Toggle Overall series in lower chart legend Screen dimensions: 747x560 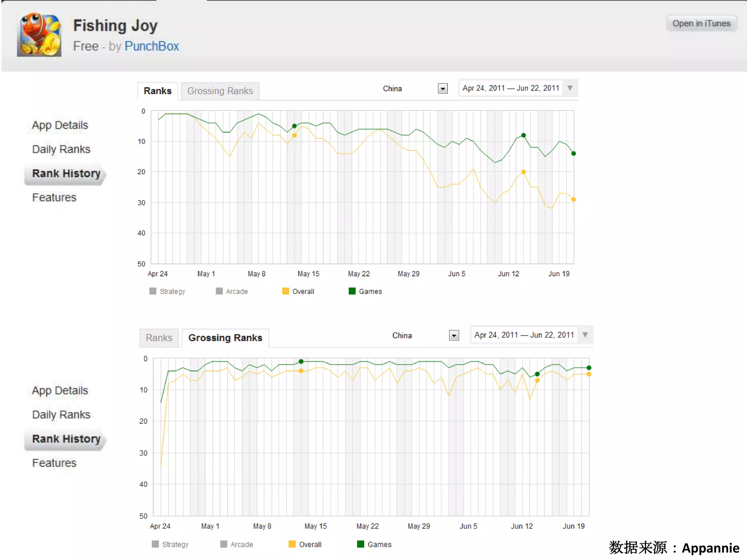[x=305, y=544]
